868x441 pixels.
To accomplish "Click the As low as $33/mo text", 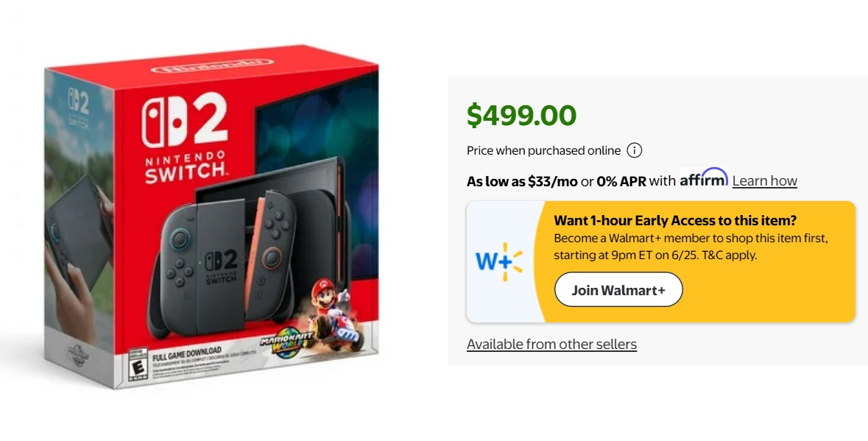I will (x=521, y=182).
